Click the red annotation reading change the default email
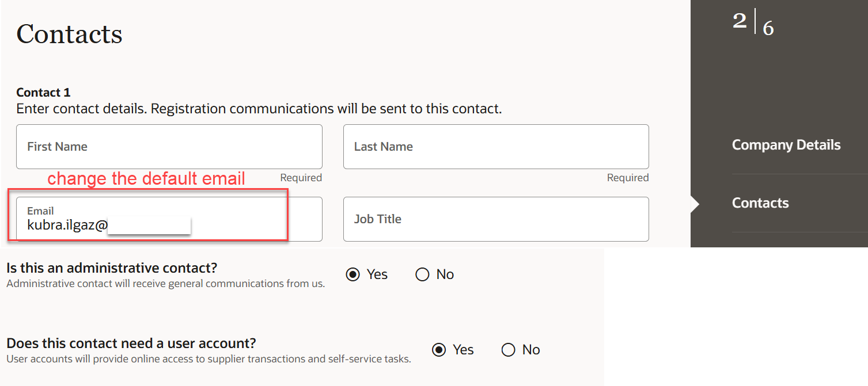Viewport: 868px width, 386px height. [x=145, y=179]
